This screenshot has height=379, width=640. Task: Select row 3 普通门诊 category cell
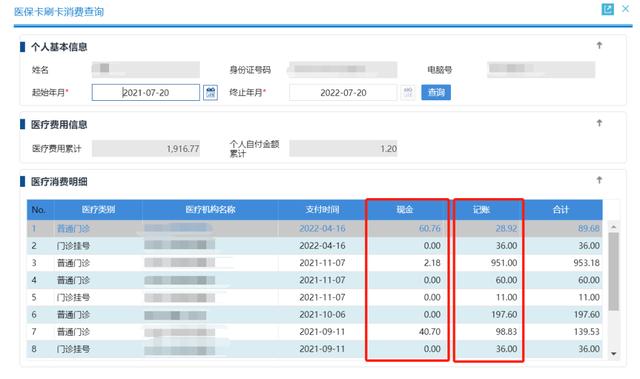(x=73, y=263)
